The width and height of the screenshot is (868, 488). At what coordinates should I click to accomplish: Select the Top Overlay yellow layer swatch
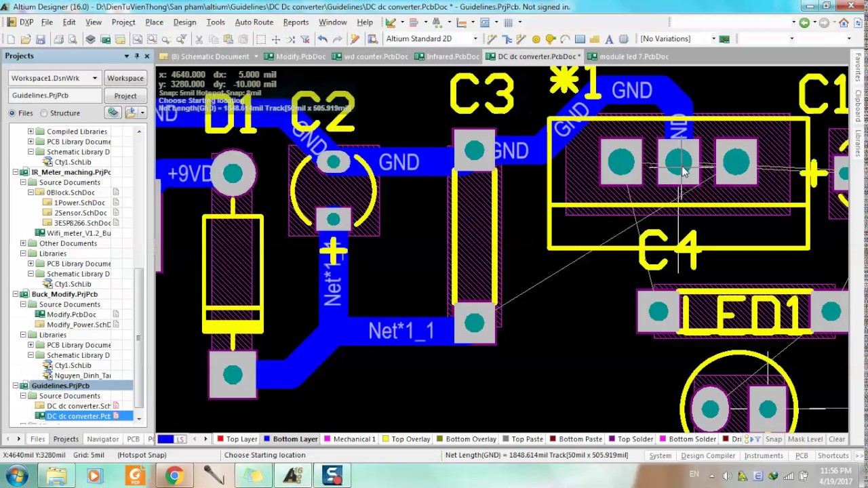(385, 439)
